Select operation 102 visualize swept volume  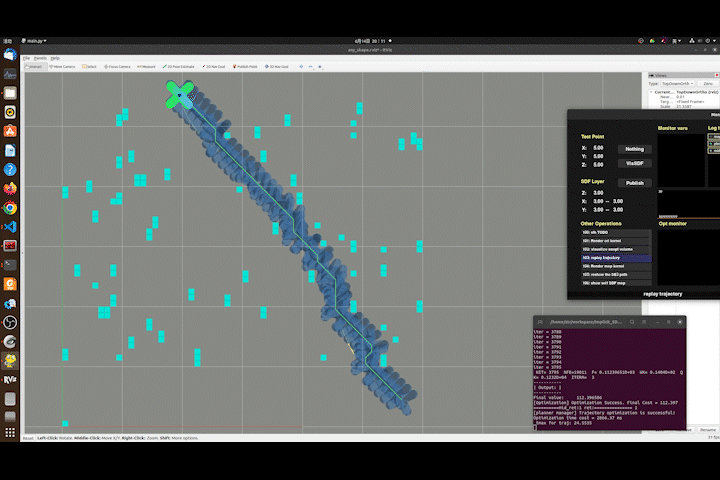(616, 249)
